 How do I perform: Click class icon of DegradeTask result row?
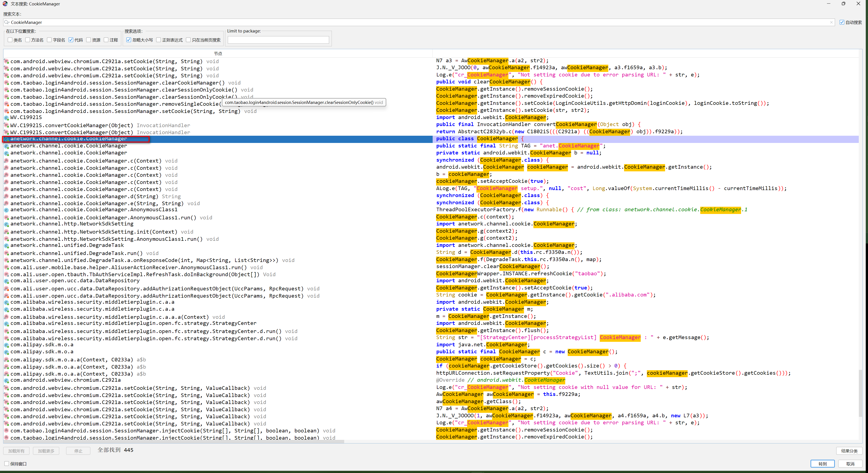[6, 246]
